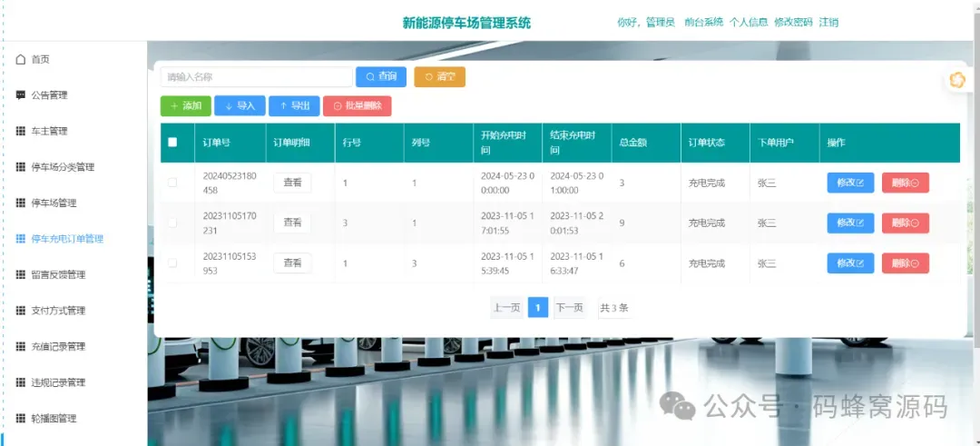Click the 注销 logout link

point(828,22)
